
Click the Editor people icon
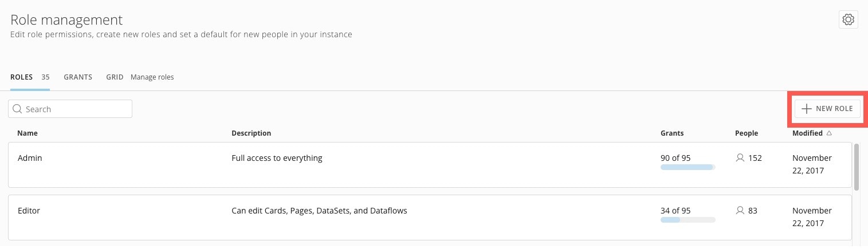coord(740,211)
